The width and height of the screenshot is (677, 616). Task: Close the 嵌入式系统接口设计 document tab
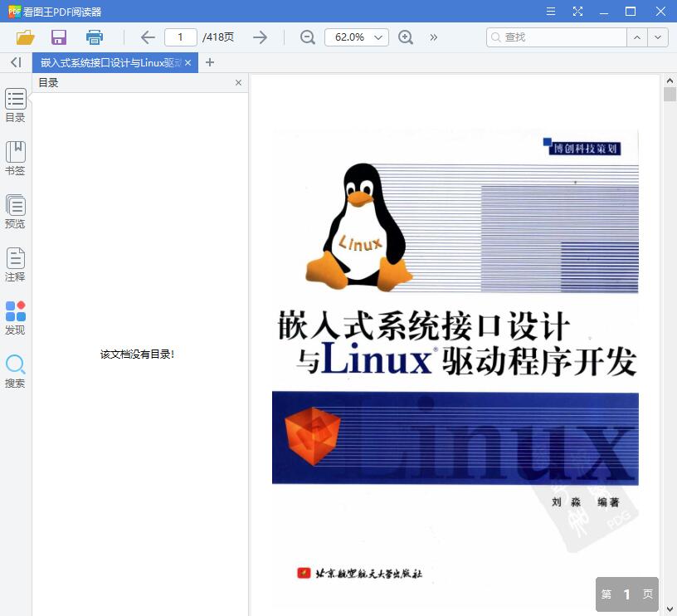click(188, 62)
